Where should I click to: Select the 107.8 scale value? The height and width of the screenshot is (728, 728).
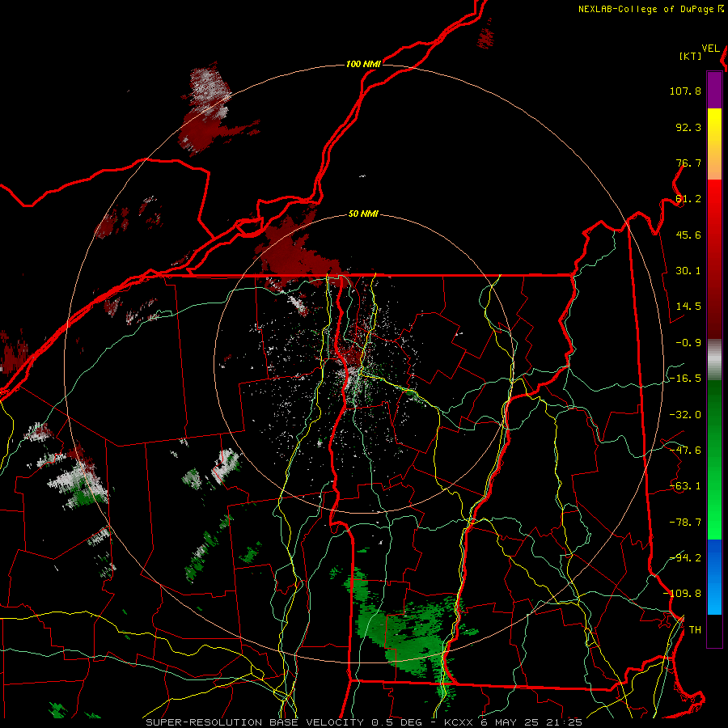[685, 91]
